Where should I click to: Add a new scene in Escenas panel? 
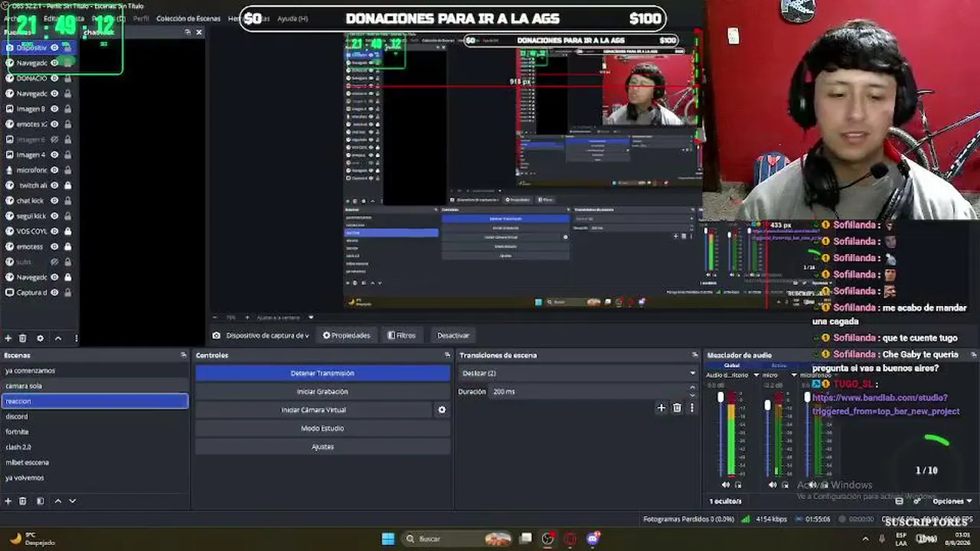8,501
